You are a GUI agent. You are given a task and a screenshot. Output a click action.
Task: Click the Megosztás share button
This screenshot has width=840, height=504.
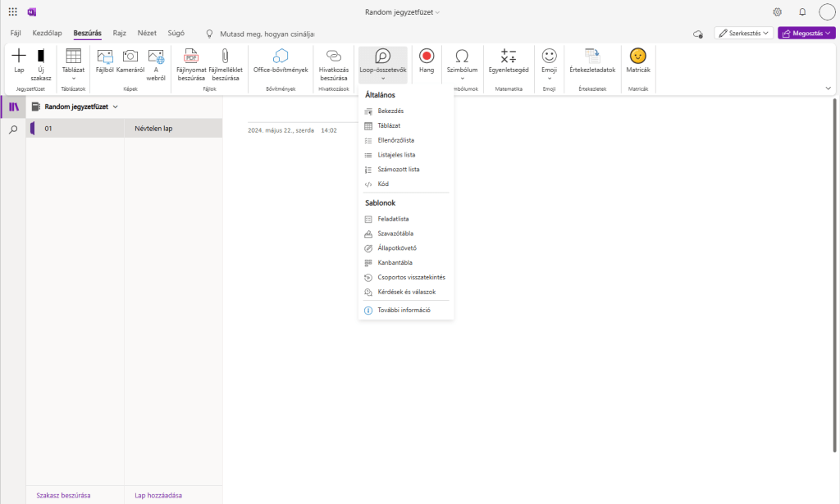pyautogui.click(x=806, y=34)
